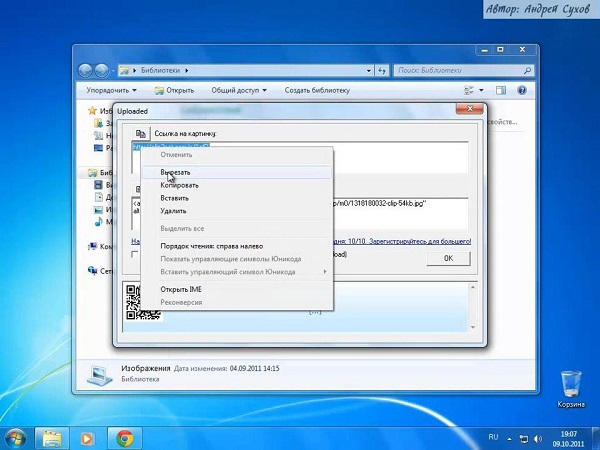Image resolution: width=600 pixels, height=450 pixels.
Task: Open Windows Explorer from the taskbar
Action: 52,438
